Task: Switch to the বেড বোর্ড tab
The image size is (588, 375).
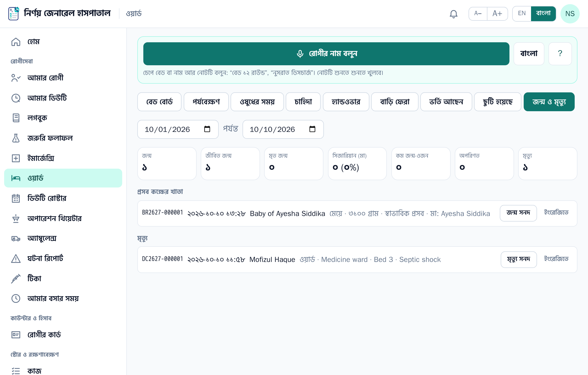Action: [159, 102]
